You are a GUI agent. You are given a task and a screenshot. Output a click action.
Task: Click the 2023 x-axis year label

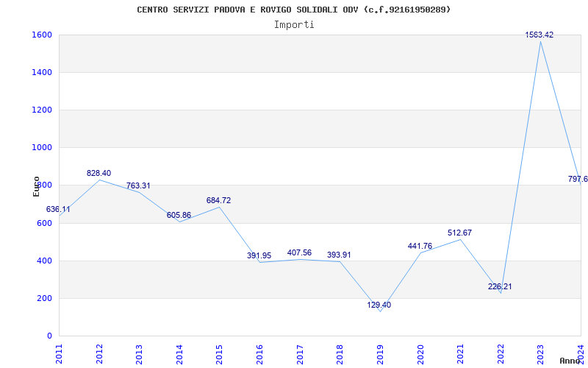(x=540, y=354)
